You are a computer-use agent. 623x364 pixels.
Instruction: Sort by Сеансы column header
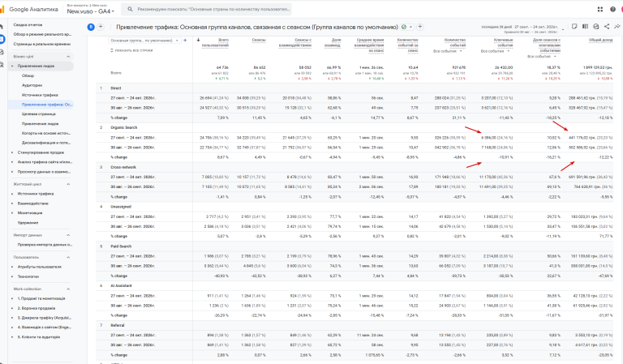coord(259,40)
